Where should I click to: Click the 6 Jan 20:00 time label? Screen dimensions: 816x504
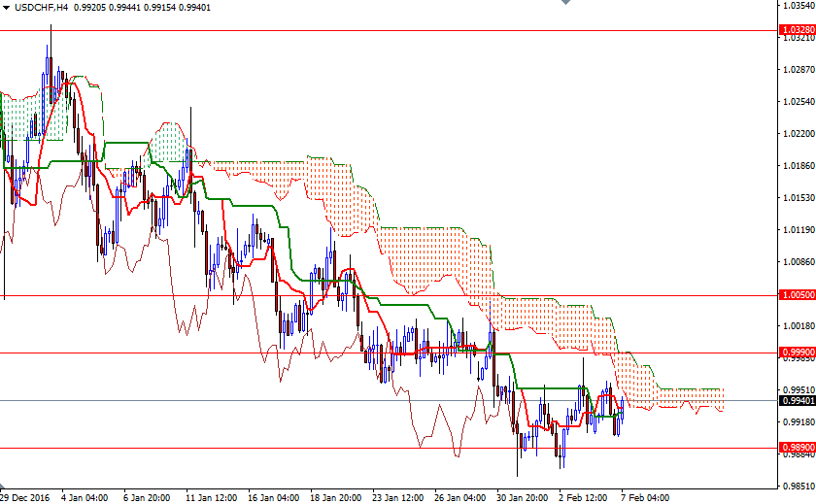point(148,498)
